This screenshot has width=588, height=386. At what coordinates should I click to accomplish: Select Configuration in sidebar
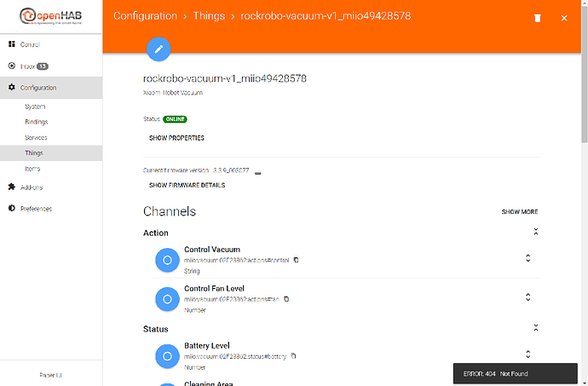(51, 88)
